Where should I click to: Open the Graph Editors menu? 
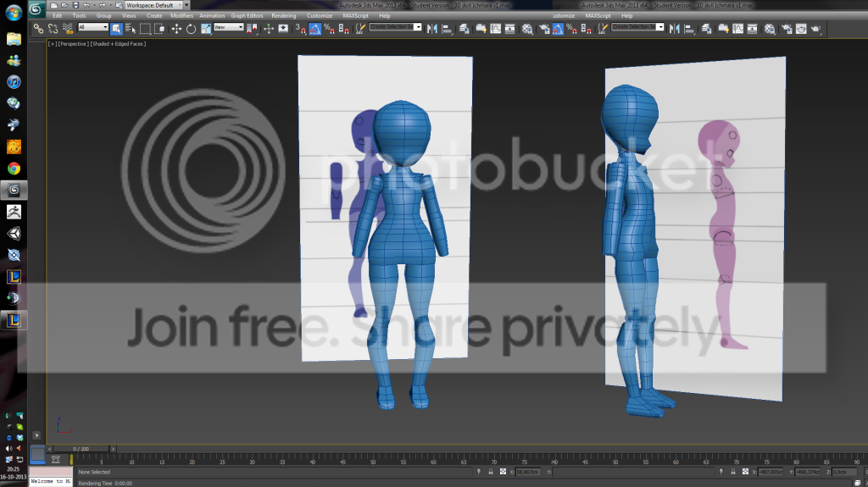click(x=247, y=15)
